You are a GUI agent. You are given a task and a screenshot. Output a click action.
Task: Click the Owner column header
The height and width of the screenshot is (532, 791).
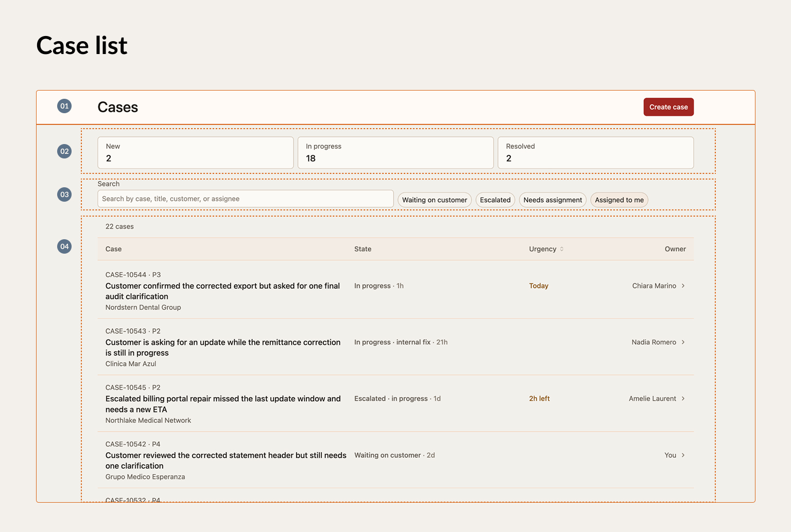[x=675, y=249]
